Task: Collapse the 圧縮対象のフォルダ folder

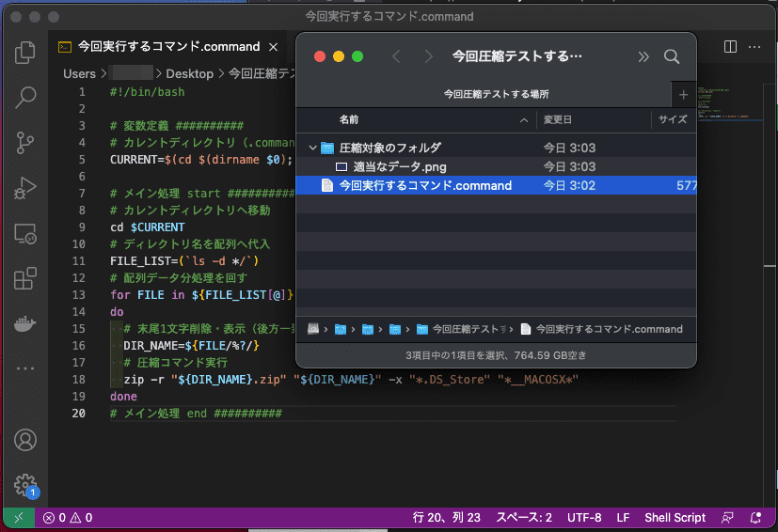Action: [x=312, y=148]
